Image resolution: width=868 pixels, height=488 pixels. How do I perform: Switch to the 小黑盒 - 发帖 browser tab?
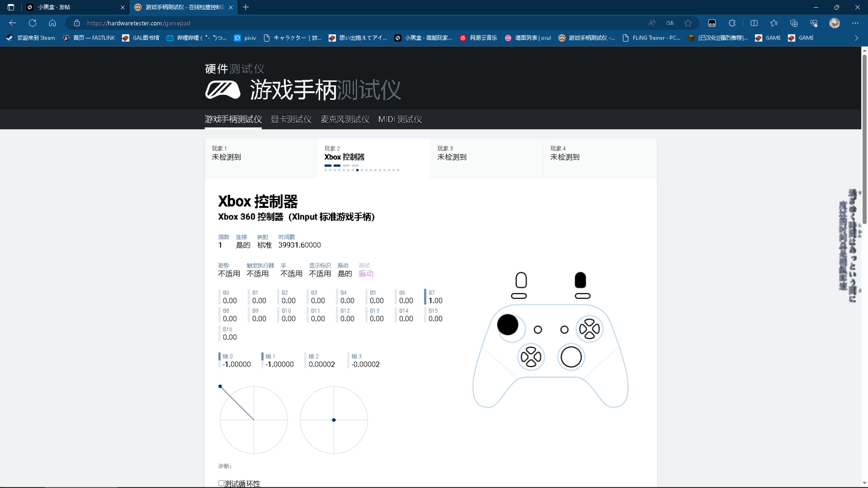[75, 7]
